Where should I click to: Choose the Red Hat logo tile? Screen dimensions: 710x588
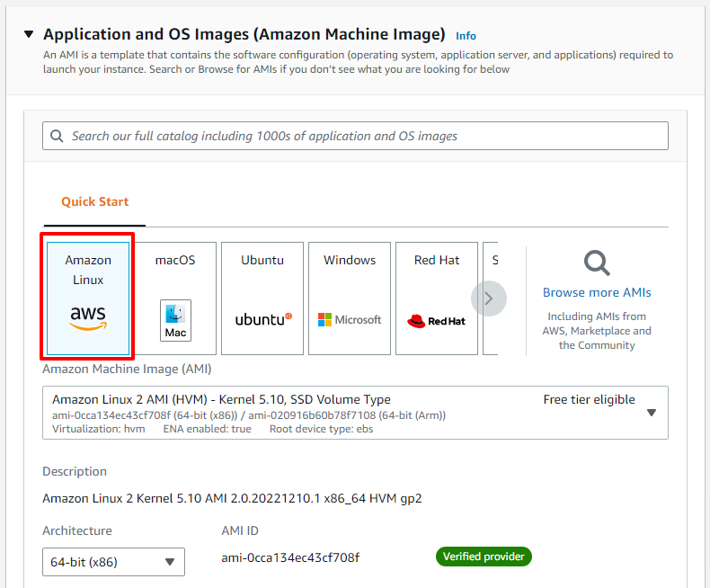point(437,298)
